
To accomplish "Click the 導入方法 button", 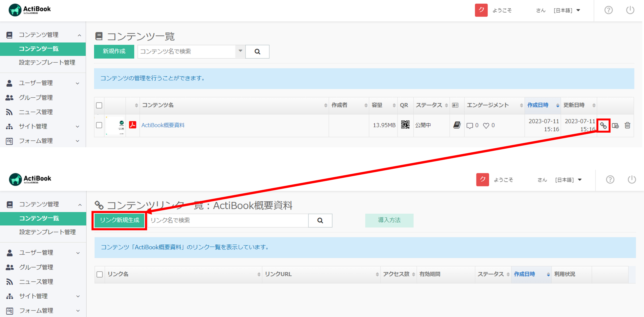I will (389, 220).
